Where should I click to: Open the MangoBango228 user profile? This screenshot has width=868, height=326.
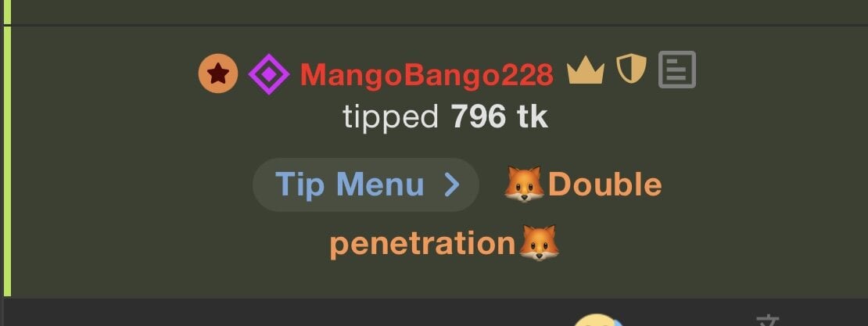coord(426,75)
